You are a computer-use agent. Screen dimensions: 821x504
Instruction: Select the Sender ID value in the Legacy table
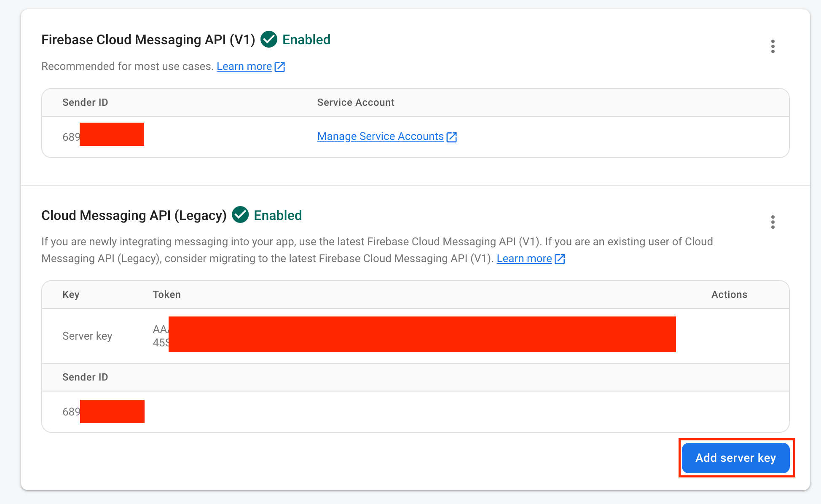coord(103,412)
